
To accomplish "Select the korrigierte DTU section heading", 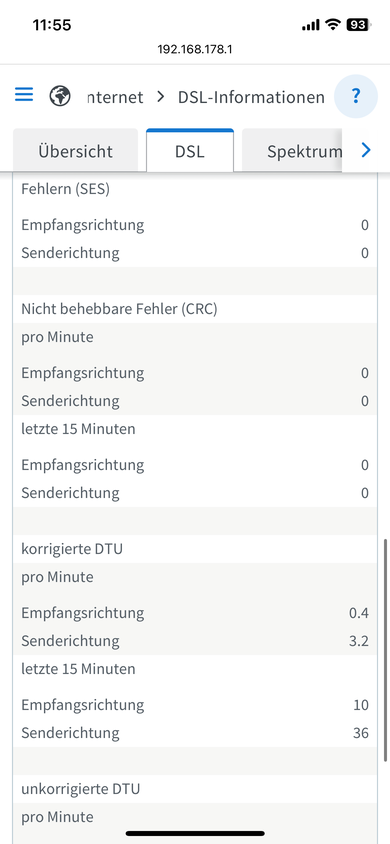I will click(72, 549).
